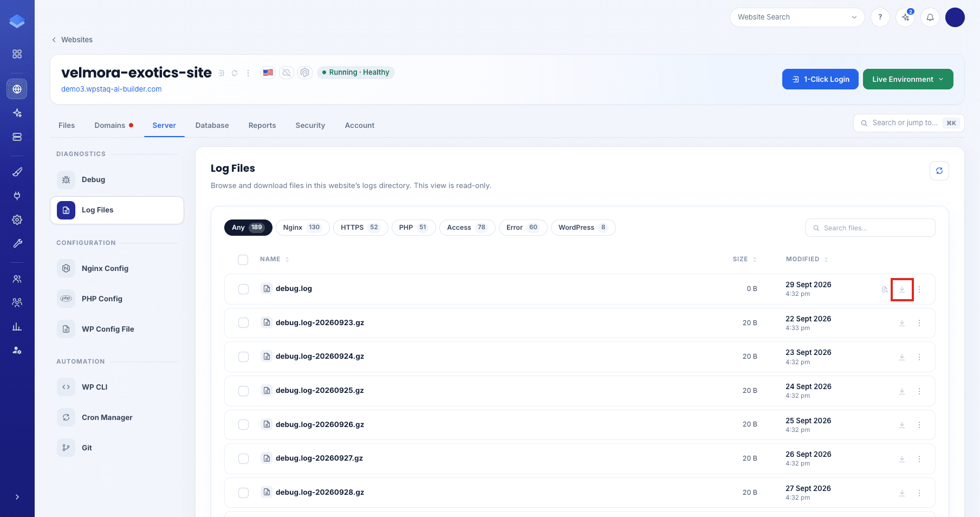The width and height of the screenshot is (980, 517).
Task: Open settings gear icon in sidebar
Action: (17, 219)
